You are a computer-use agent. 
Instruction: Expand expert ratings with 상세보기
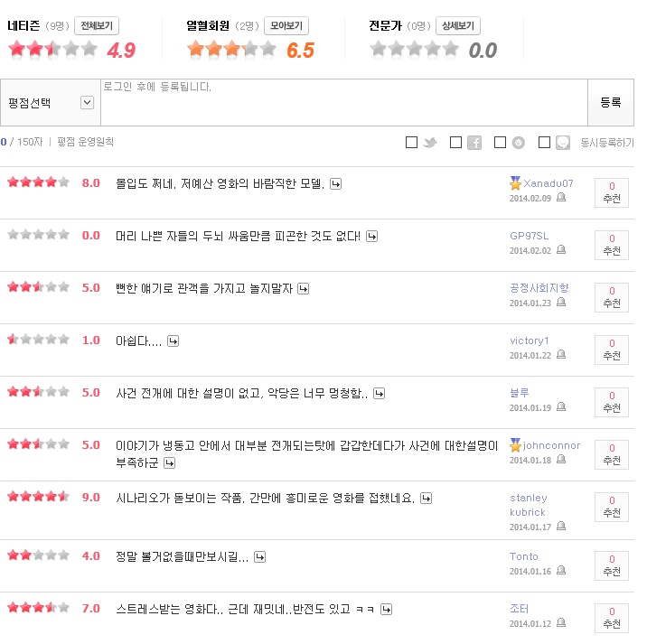point(457,26)
